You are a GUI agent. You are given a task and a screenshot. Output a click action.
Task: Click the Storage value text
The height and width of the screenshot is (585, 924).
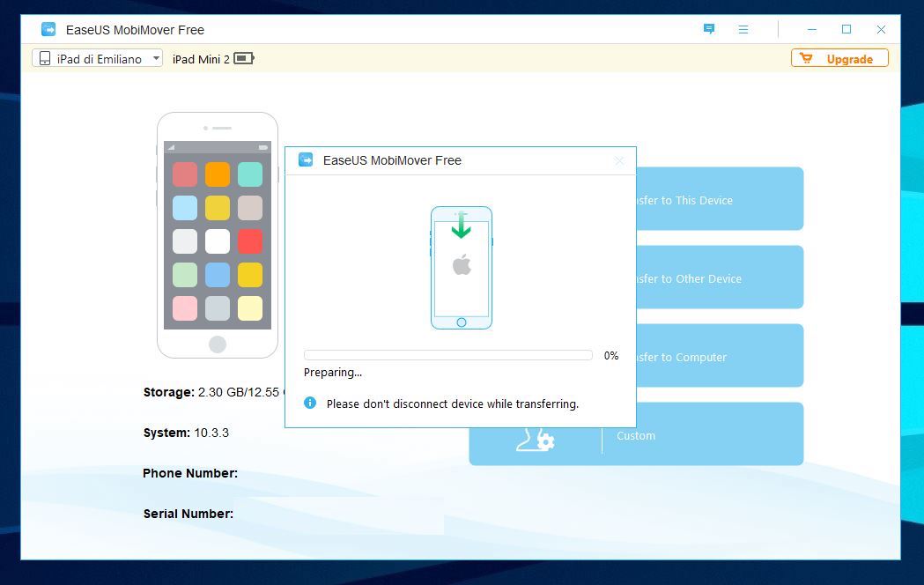click(x=241, y=392)
